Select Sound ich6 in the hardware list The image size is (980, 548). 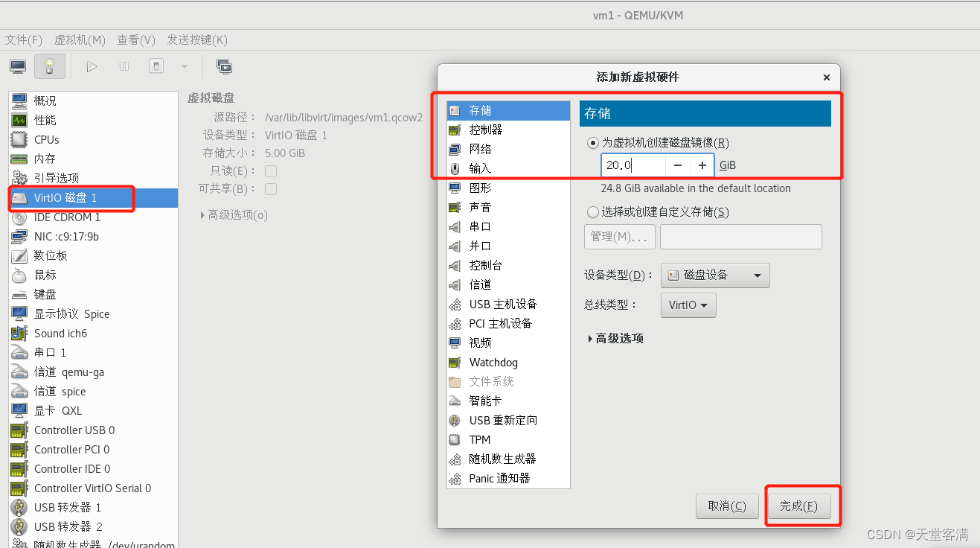click(x=93, y=333)
